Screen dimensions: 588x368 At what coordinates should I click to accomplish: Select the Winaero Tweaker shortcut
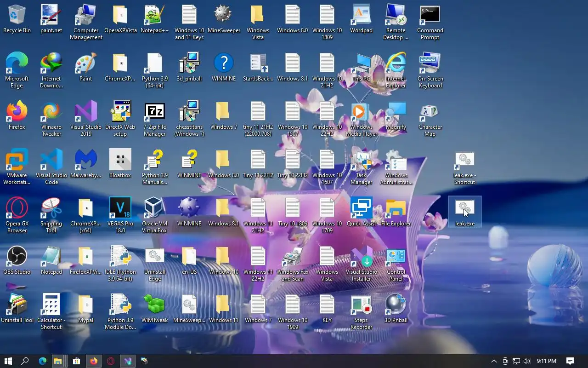(x=51, y=119)
